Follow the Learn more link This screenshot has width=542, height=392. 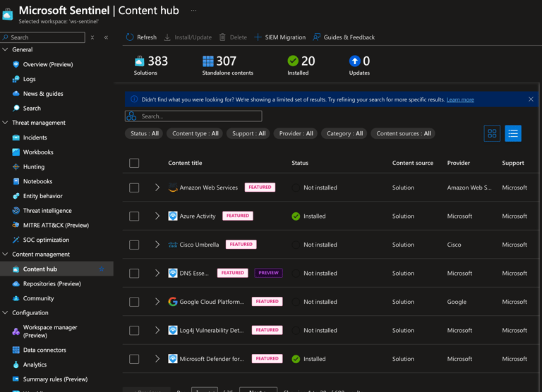point(460,99)
